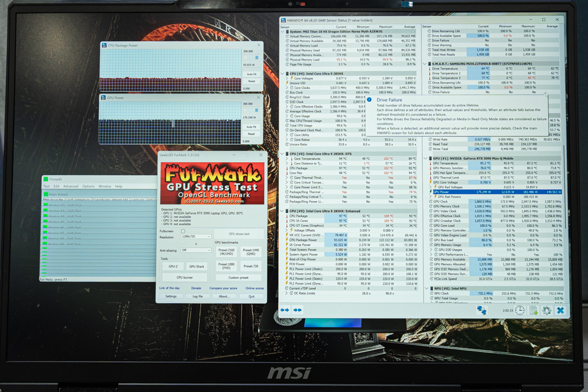Click the GPU Power graph window icon
588x392 pixels.
(103, 98)
